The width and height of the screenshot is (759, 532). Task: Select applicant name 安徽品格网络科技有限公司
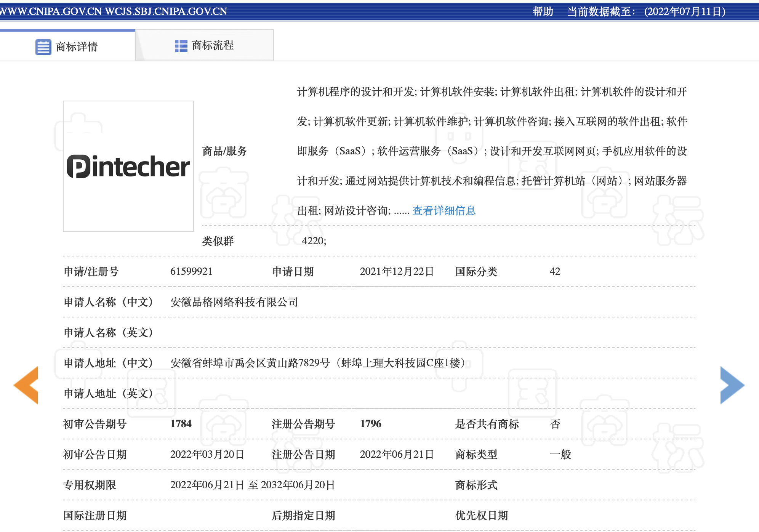pos(234,302)
